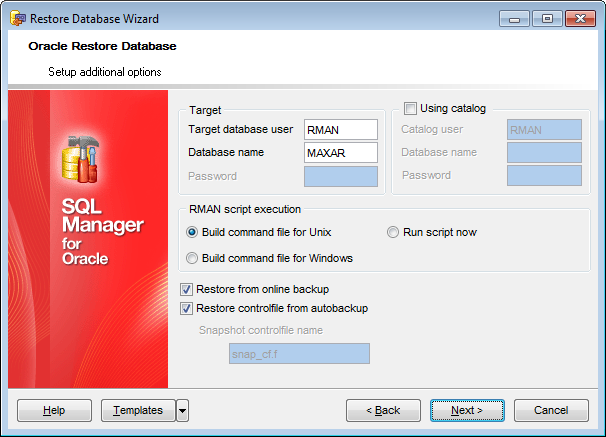Proceed with the Next button

(x=467, y=410)
